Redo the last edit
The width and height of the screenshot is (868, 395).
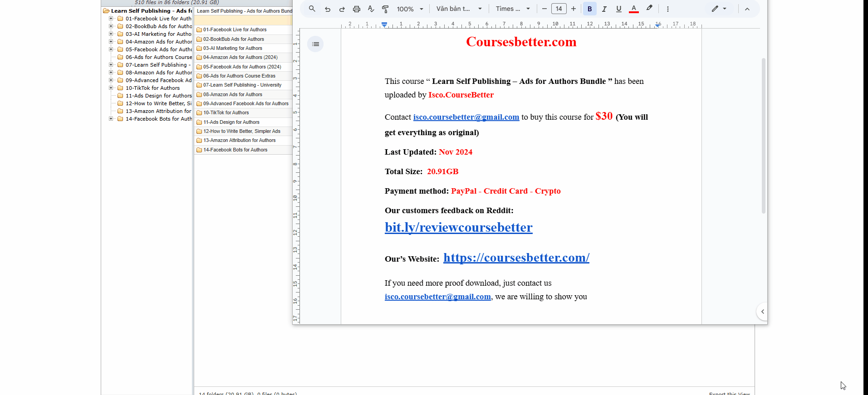point(342,9)
